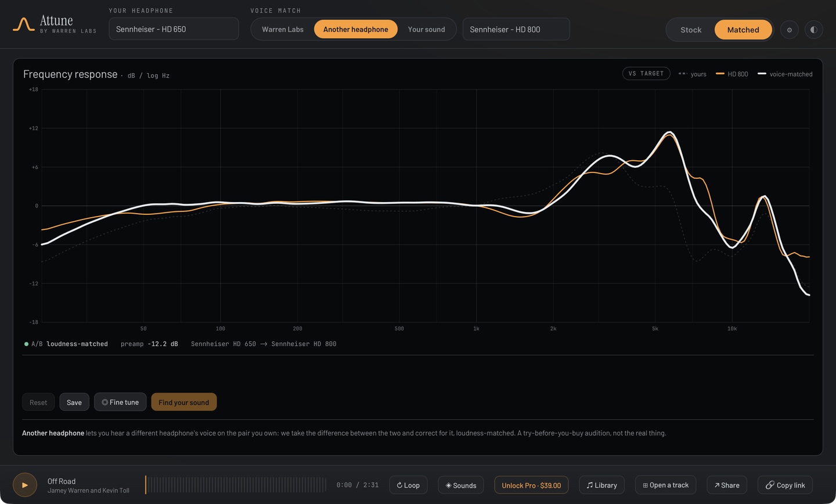Click the BY WARREN LABS wordmark text

[69, 31]
